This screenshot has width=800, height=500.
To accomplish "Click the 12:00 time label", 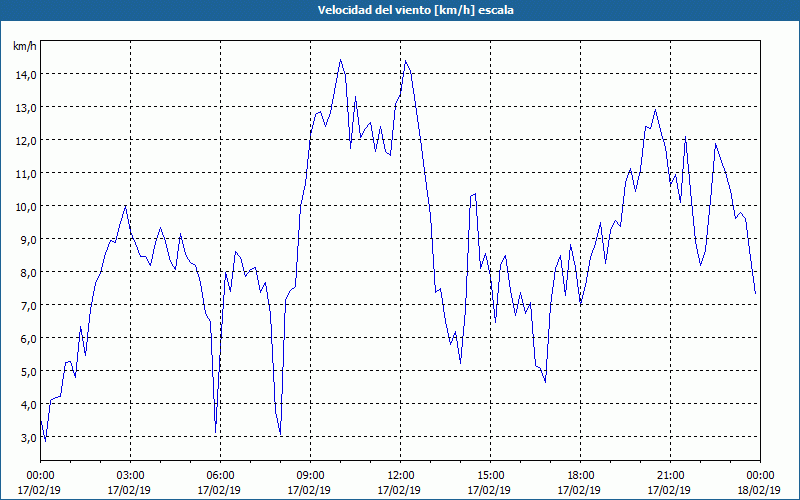I will click(x=400, y=476).
